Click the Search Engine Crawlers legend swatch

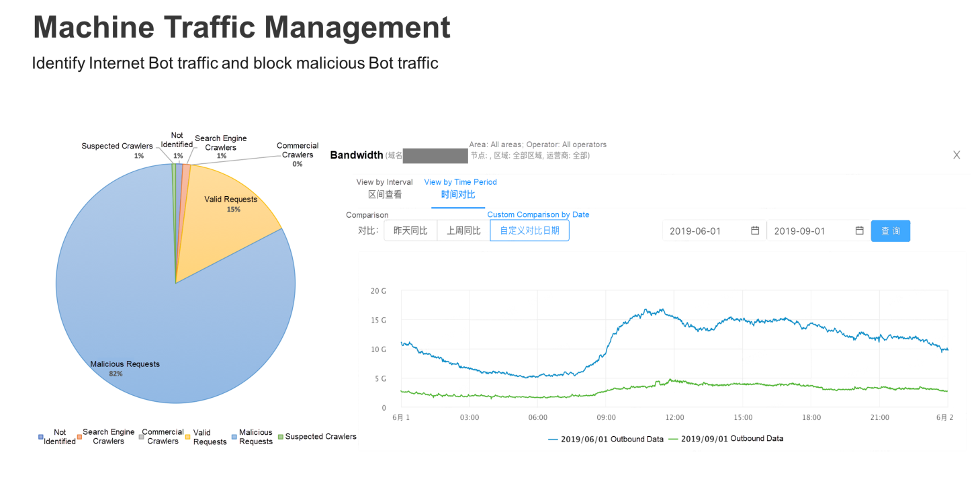(79, 437)
